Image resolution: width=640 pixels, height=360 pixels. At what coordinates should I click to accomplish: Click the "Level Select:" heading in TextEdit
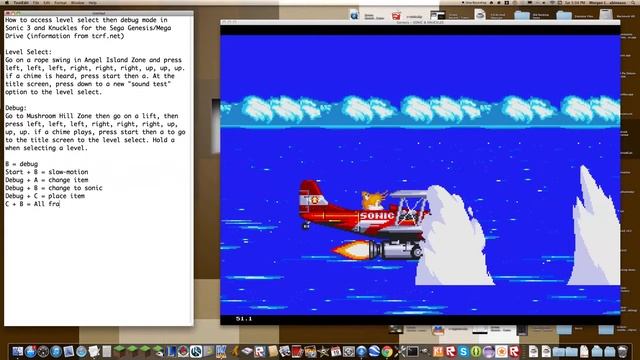point(29,52)
